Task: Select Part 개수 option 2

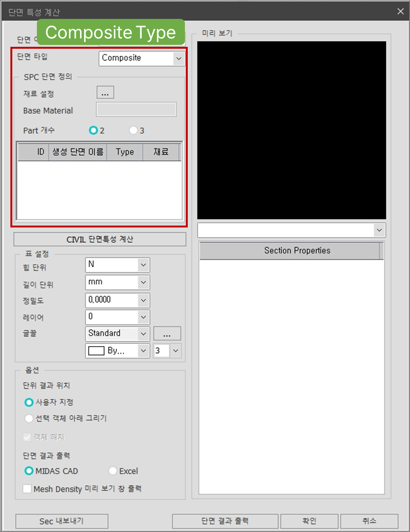Action: [x=94, y=130]
